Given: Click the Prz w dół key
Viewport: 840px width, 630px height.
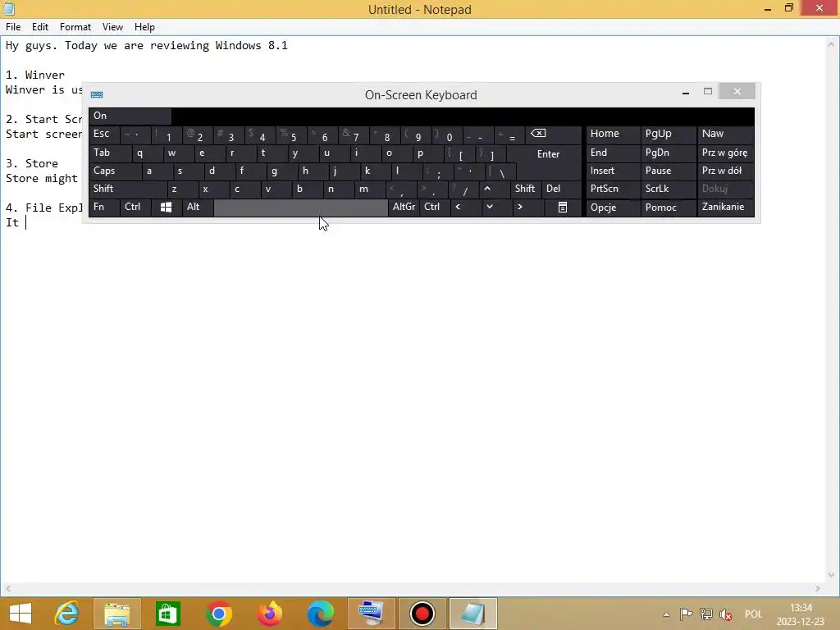Looking at the screenshot, I should pos(725,171).
